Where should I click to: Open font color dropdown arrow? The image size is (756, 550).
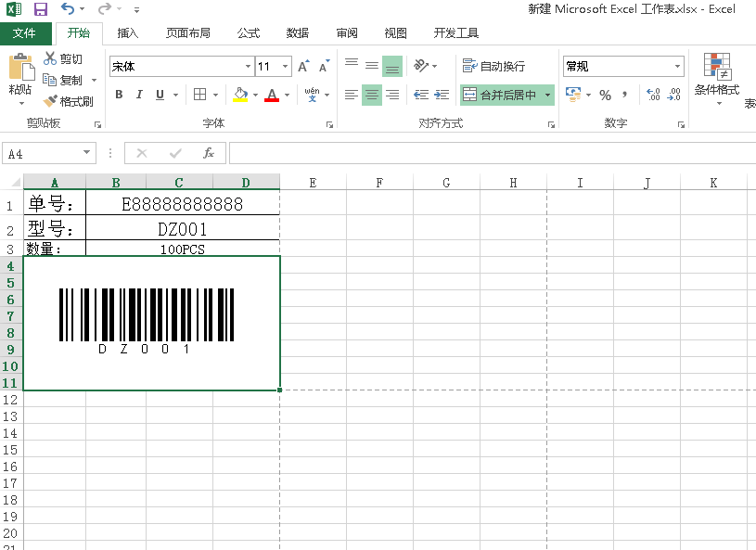pos(287,95)
